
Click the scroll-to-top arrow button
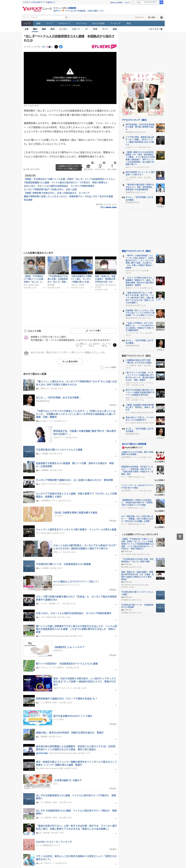(180, 536)
